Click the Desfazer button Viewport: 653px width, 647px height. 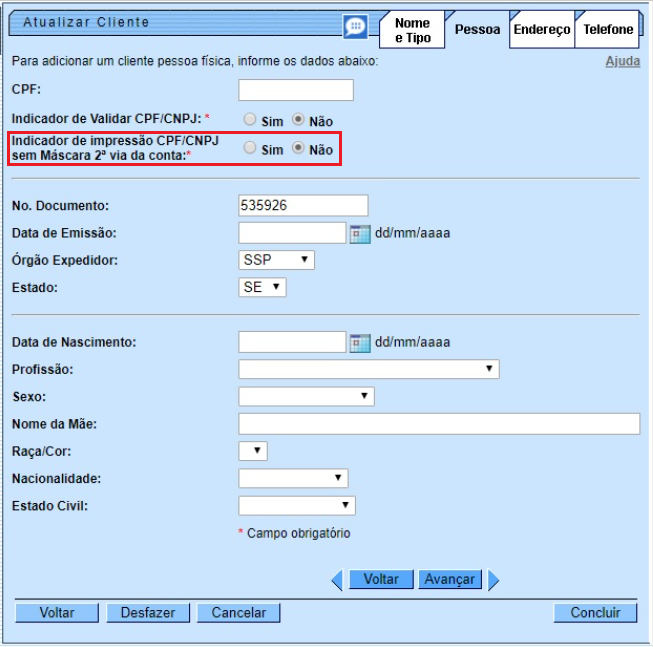coord(148,613)
